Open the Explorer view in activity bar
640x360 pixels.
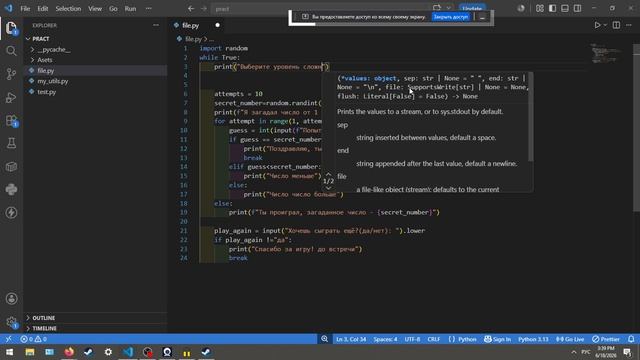click(x=11, y=28)
